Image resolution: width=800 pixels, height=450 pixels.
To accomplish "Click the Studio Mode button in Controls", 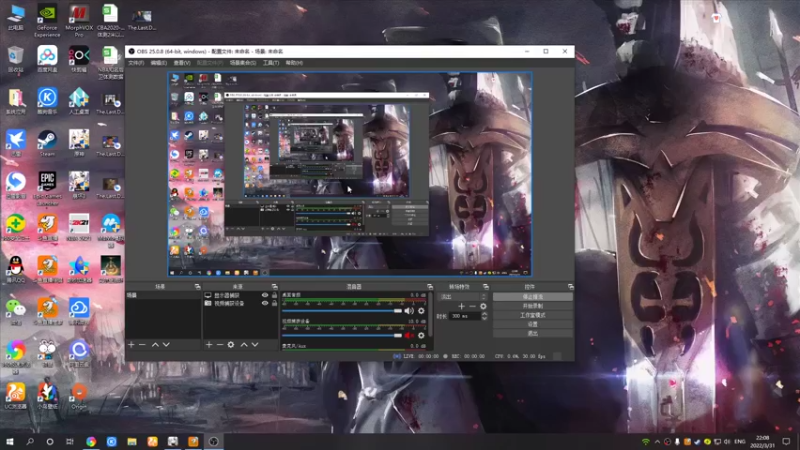I will (533, 315).
